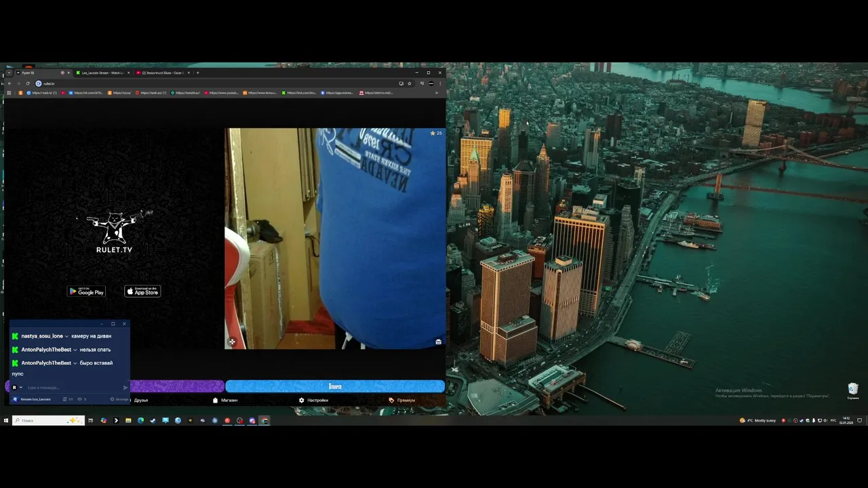Click the move icon at video bottom-left
Screen dimensions: 868x488
pyautogui.click(x=232, y=342)
